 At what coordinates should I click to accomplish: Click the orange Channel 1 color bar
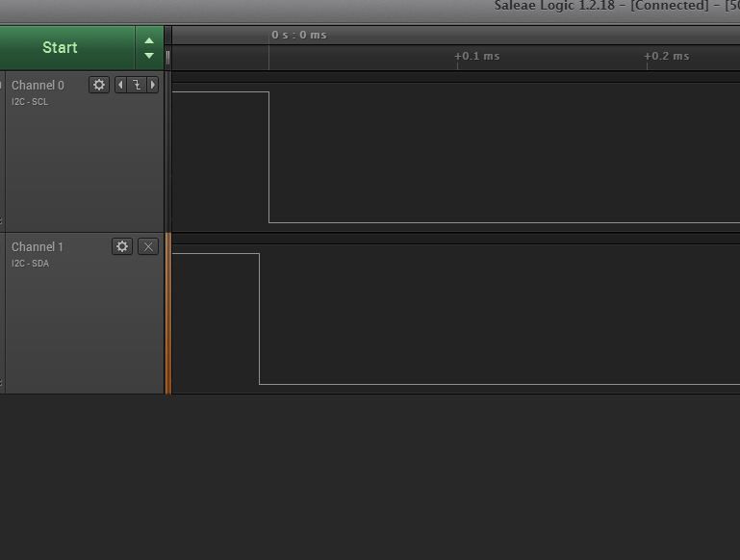(x=168, y=314)
